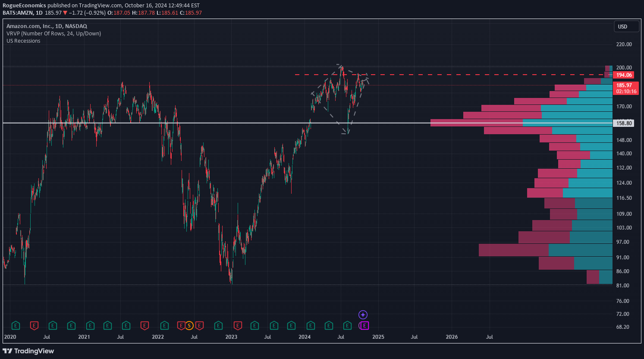Click the TradingView logo at bottom left

click(28, 351)
